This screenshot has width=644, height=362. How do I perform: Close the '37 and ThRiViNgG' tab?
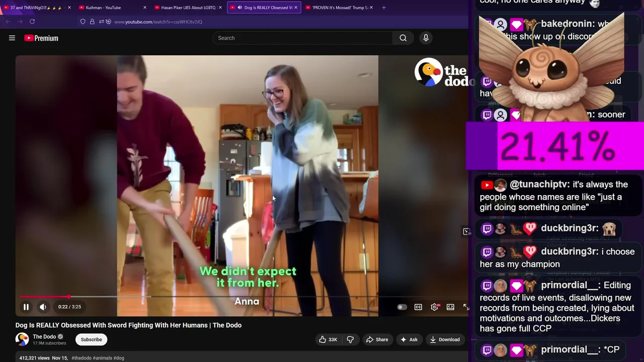click(x=69, y=8)
